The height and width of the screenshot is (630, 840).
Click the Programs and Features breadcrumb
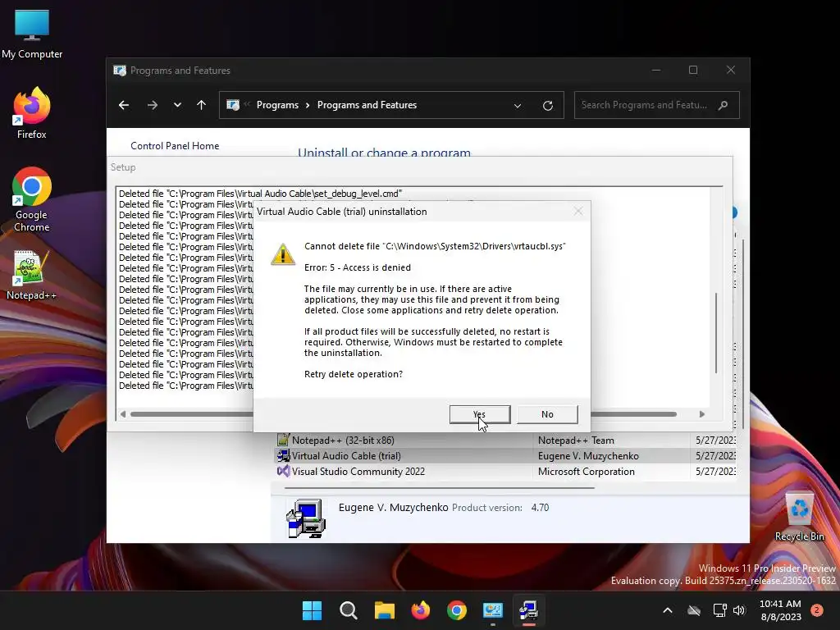(367, 105)
